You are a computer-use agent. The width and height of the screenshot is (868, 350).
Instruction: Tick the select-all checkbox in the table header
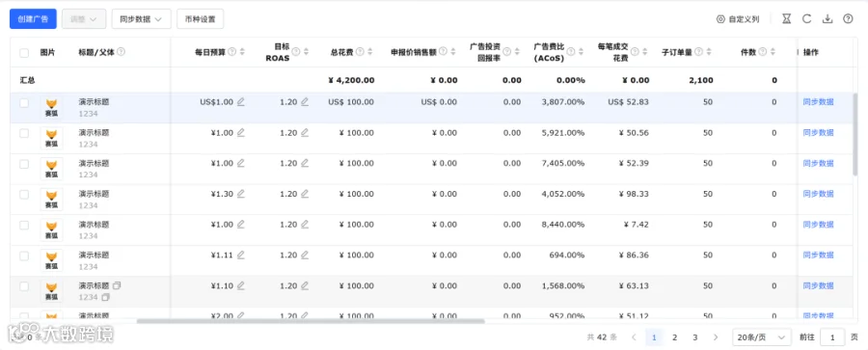coord(24,53)
